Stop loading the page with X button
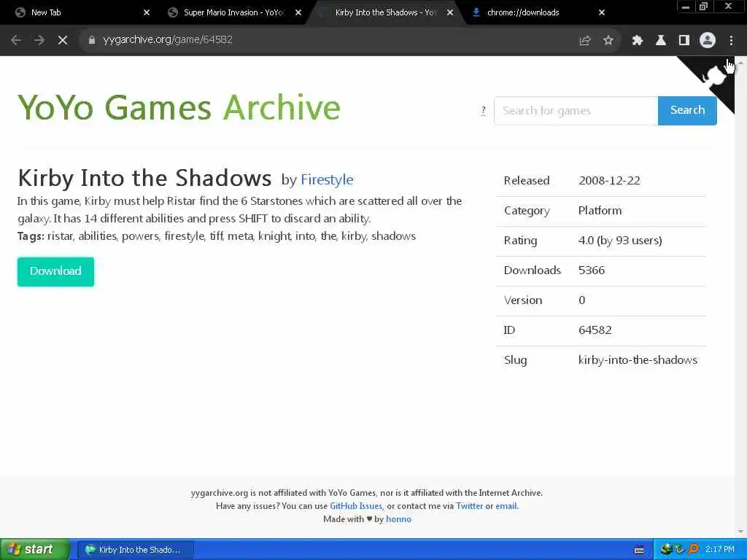 pos(63,41)
